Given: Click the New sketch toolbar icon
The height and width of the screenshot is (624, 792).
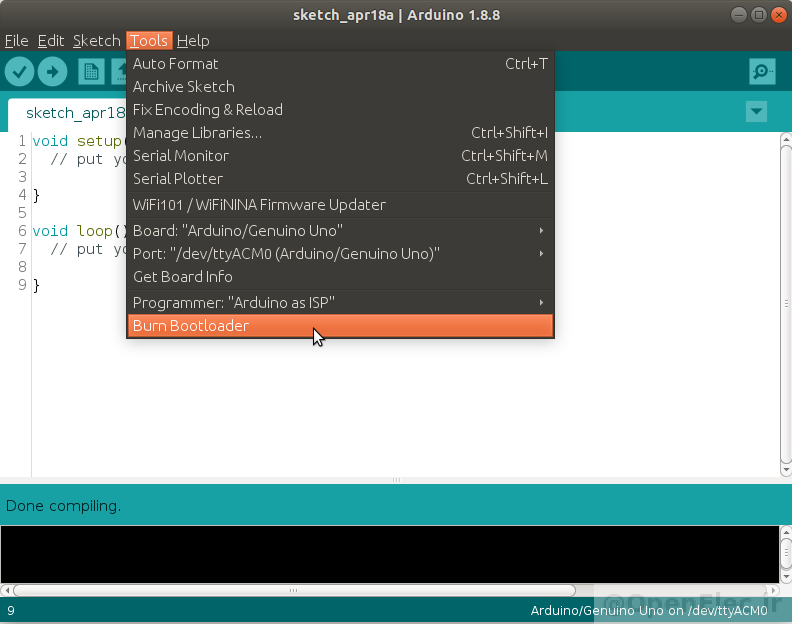Looking at the screenshot, I should tap(91, 72).
